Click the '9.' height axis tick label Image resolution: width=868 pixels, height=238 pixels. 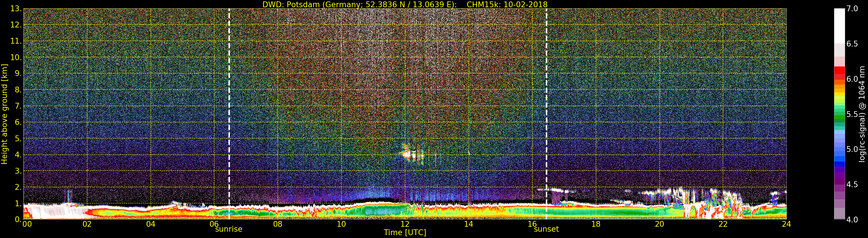[x=18, y=73]
